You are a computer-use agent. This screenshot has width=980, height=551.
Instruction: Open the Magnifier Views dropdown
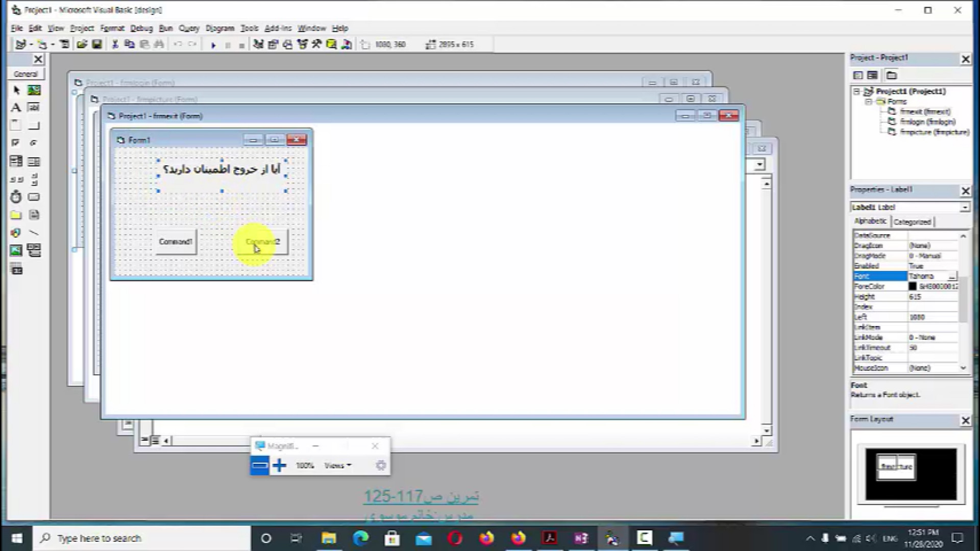tap(337, 465)
